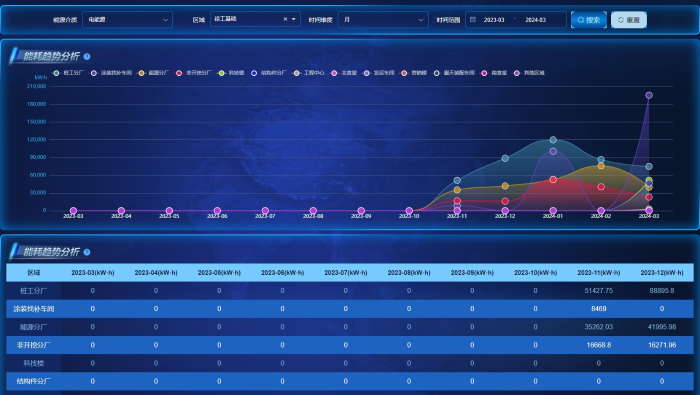The height and width of the screenshot is (395, 700).
Task: Click the start date field 2023-03
Action: pos(494,20)
